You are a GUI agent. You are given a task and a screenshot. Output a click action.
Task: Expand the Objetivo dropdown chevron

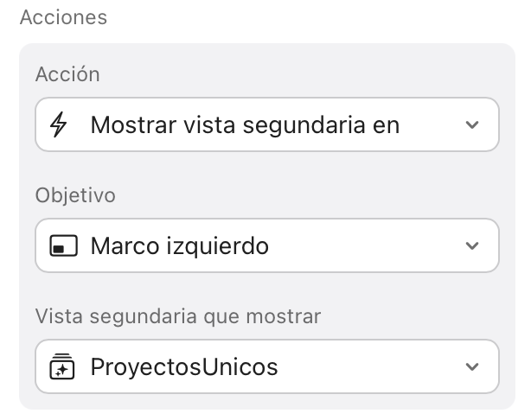[471, 246]
